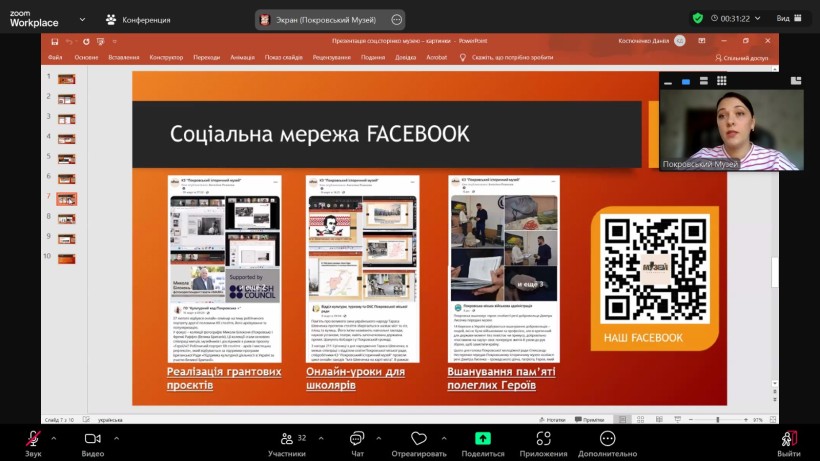Click the green Поделиться share screen button
This screenshot has height=461, width=820.
pyautogui.click(x=483, y=444)
